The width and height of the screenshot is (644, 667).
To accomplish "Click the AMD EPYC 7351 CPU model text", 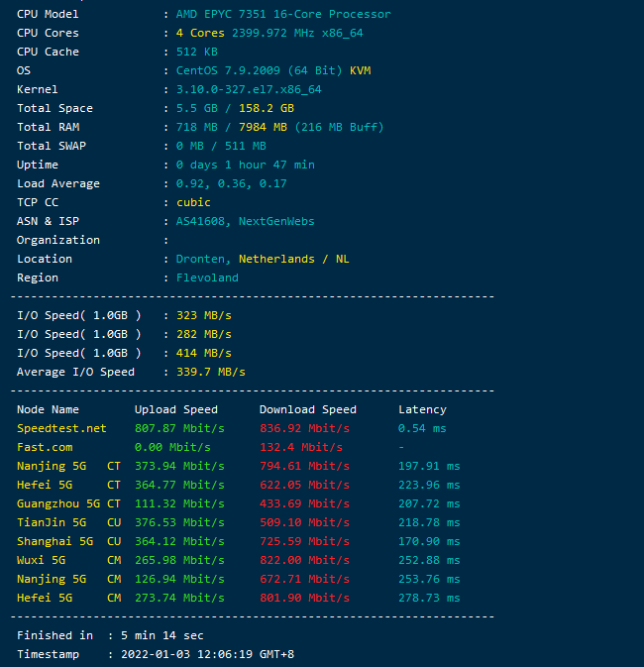I will 282,14.
